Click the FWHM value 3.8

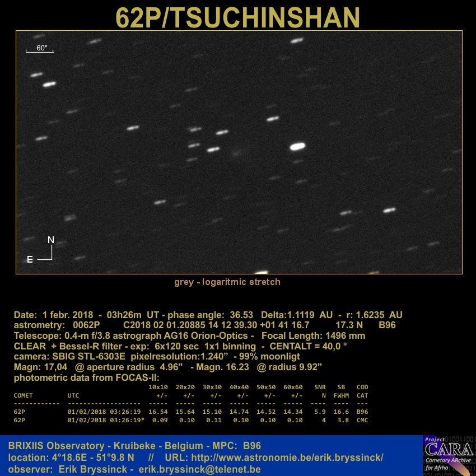tap(343, 421)
